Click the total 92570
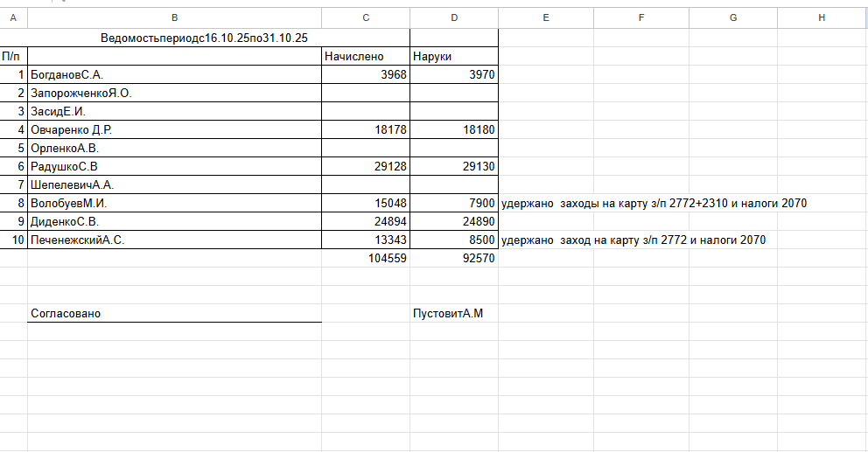 coord(454,258)
